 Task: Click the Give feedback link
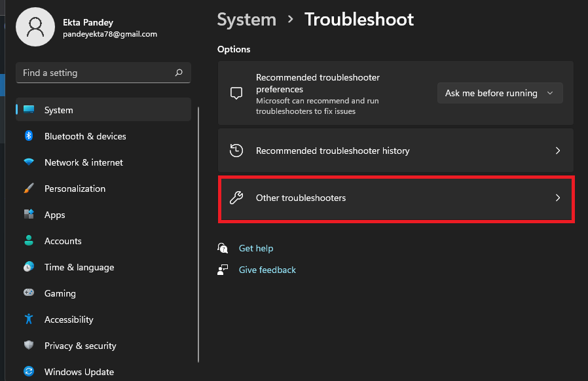coord(267,270)
